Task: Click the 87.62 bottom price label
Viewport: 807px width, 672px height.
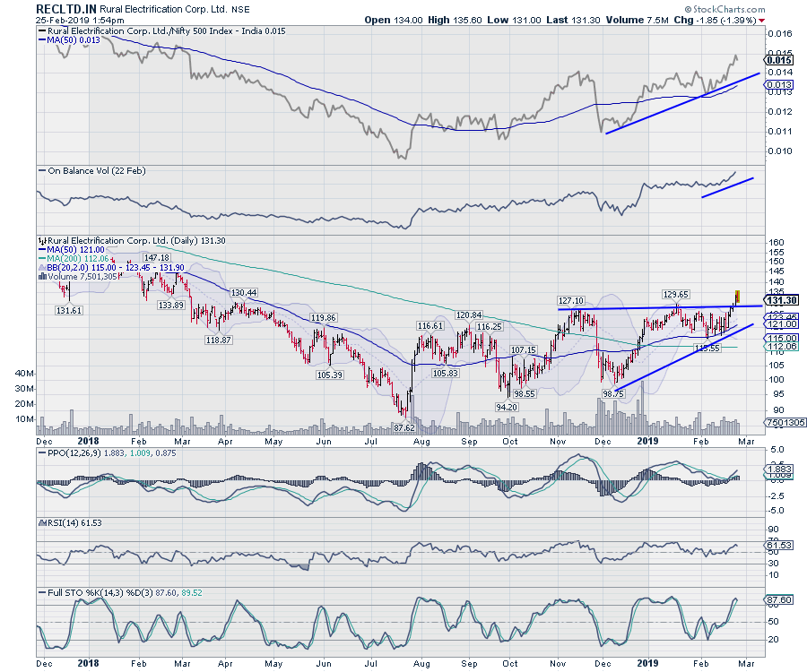Action: (x=404, y=427)
